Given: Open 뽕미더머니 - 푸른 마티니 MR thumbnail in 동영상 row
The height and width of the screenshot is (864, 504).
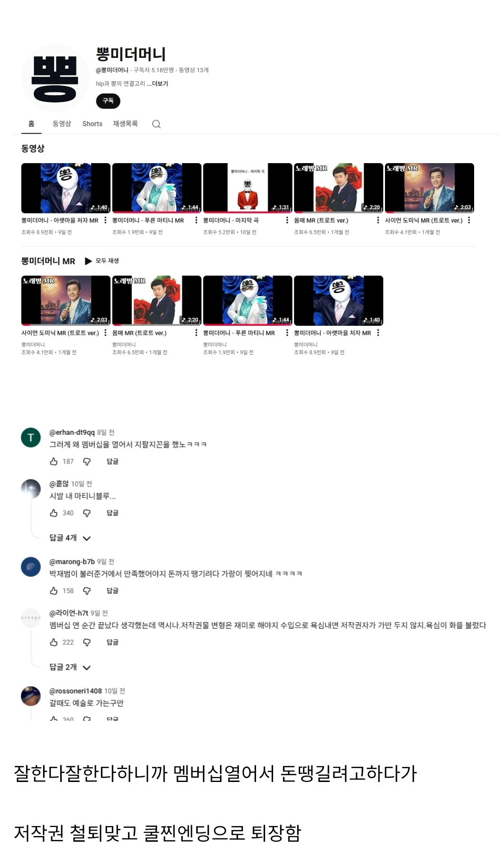Looking at the screenshot, I should 156,188.
